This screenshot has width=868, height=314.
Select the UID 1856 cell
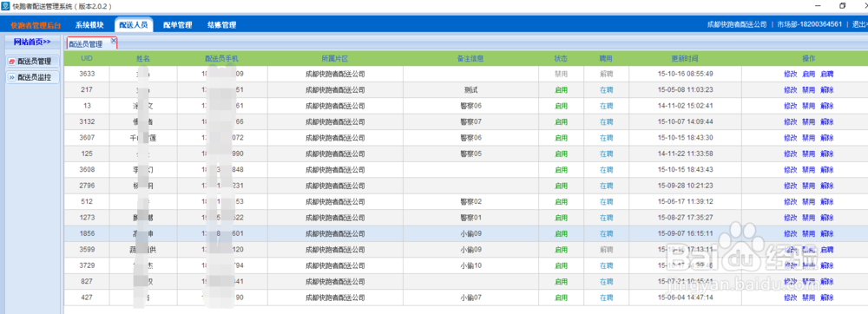(x=86, y=234)
